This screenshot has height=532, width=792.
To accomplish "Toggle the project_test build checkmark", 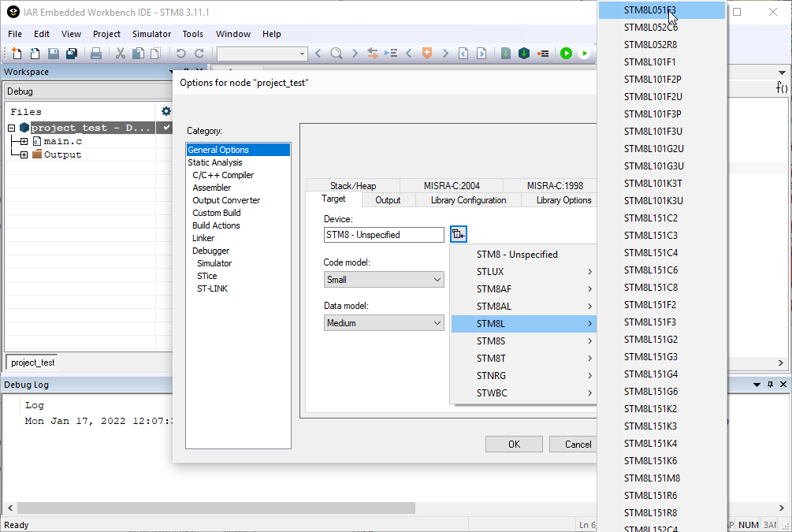I will pos(165,128).
